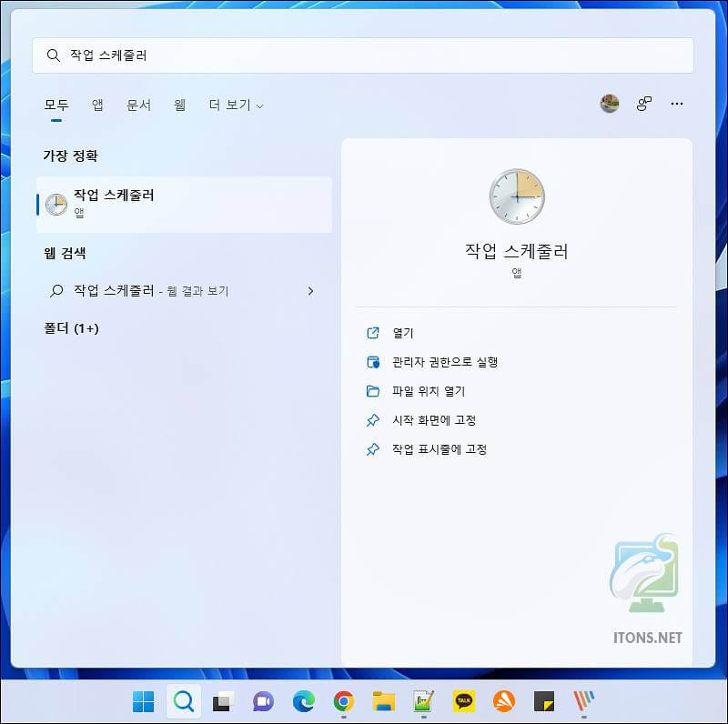Screen dimensions: 728x724
Task: Open Google Chrome from the taskbar
Action: pyautogui.click(x=344, y=700)
